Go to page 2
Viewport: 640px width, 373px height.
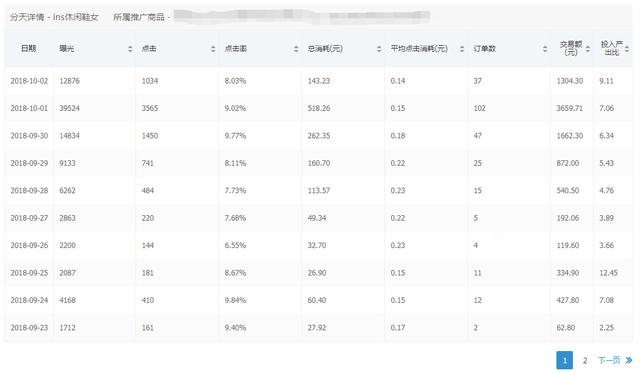point(585,360)
